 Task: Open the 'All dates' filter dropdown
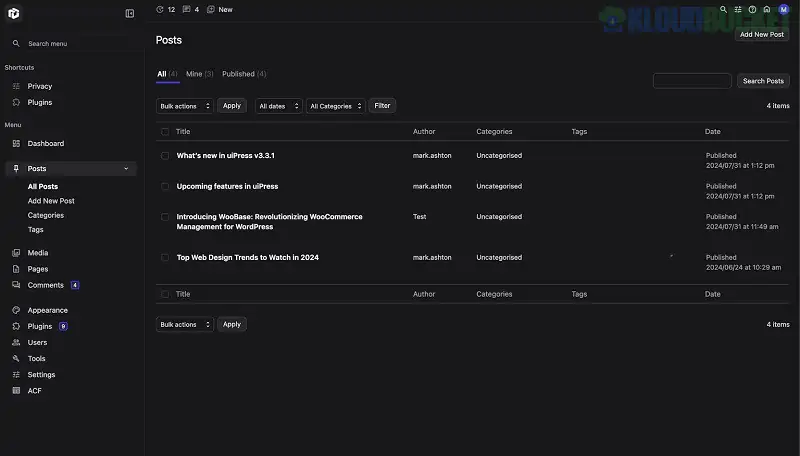278,106
